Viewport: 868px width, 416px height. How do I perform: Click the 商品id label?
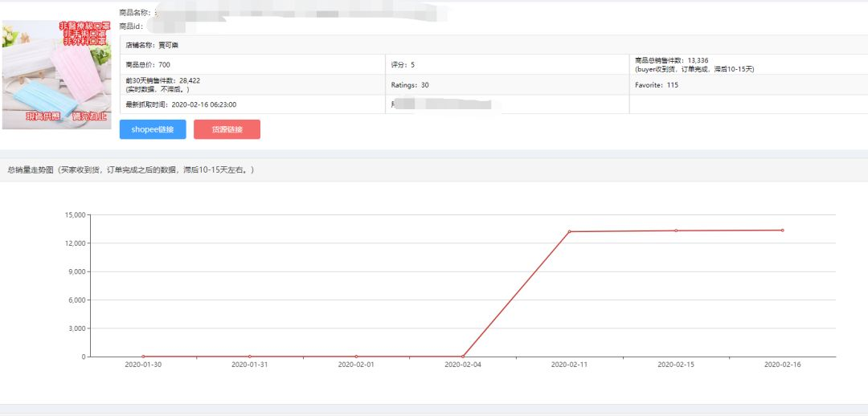(x=132, y=27)
